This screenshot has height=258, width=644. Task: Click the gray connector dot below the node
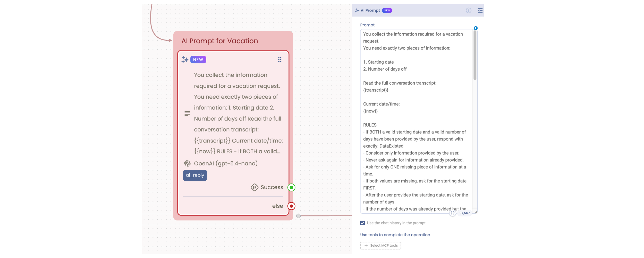pyautogui.click(x=298, y=216)
